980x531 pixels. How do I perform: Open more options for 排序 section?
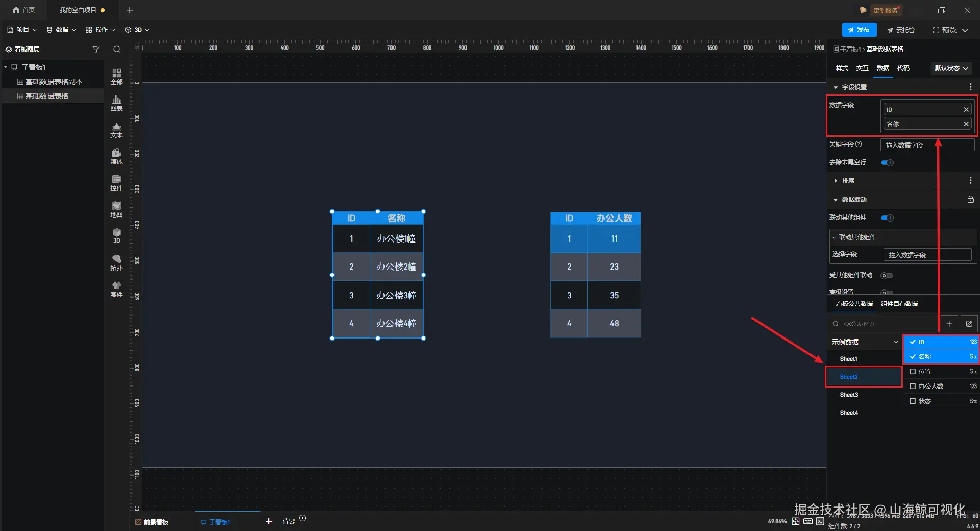click(970, 181)
